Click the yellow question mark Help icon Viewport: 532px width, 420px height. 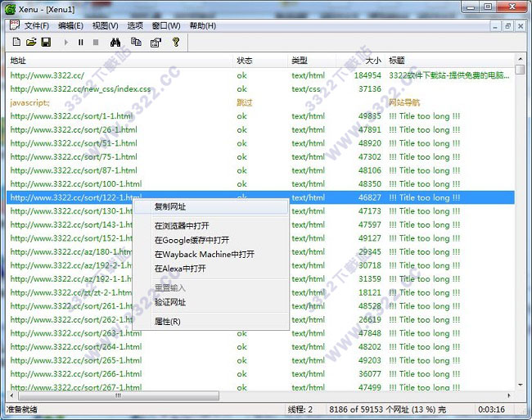pos(175,42)
